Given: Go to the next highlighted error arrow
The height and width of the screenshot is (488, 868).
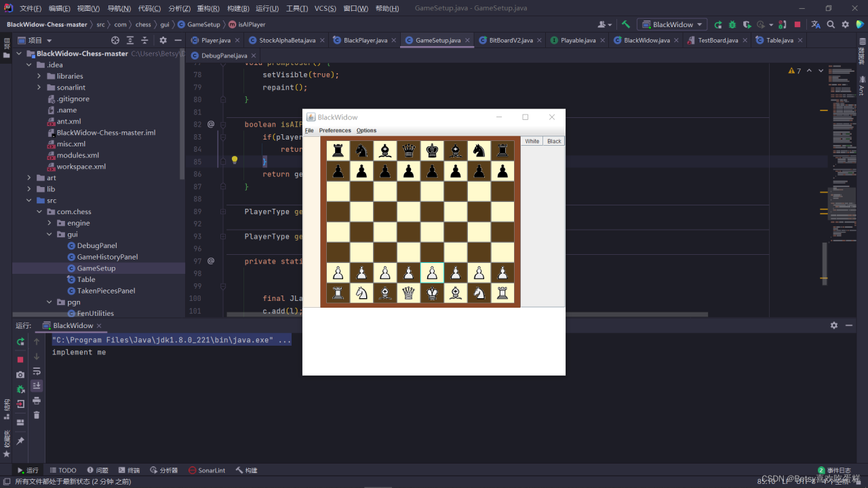Looking at the screenshot, I should coord(821,70).
